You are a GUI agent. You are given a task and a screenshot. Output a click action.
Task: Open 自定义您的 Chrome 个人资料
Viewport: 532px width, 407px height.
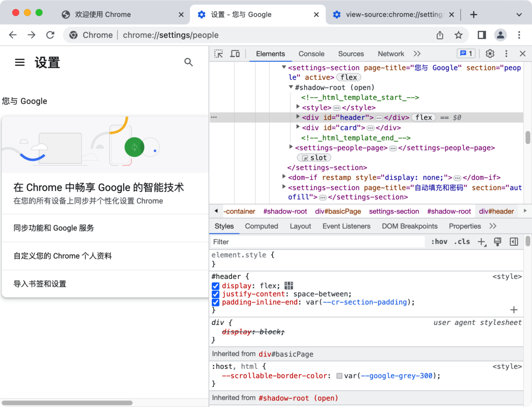[105, 256]
